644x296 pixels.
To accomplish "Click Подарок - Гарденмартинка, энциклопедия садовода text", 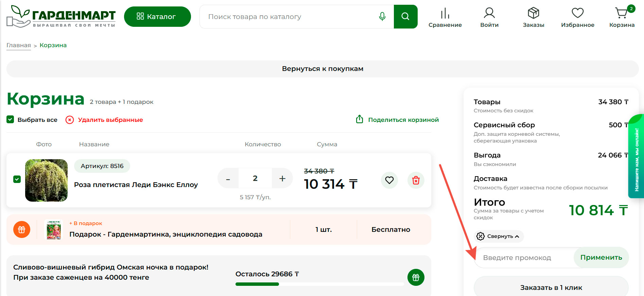I will tap(166, 234).
